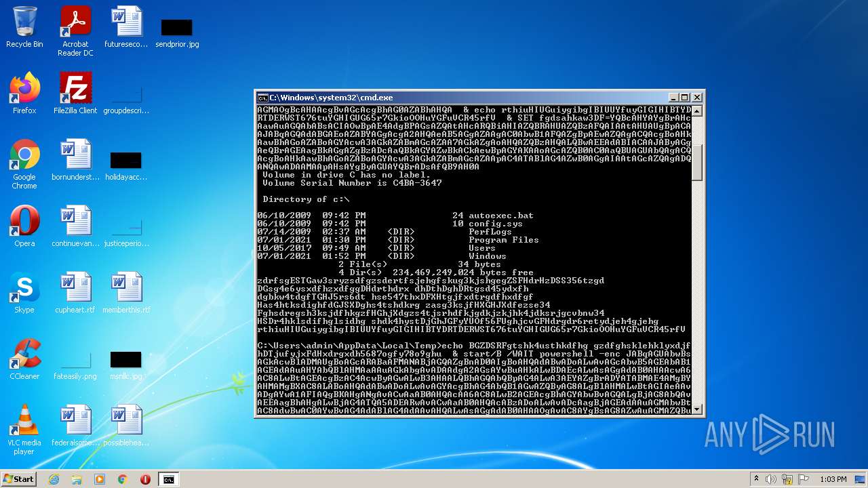Maximize the cmd.exe window
The width and height of the screenshot is (868, 488).
point(684,98)
